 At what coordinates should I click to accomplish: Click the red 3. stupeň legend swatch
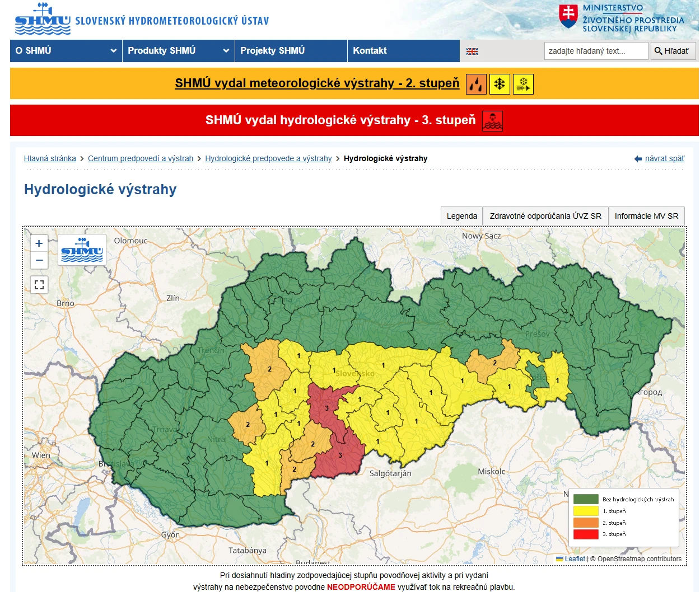[586, 534]
